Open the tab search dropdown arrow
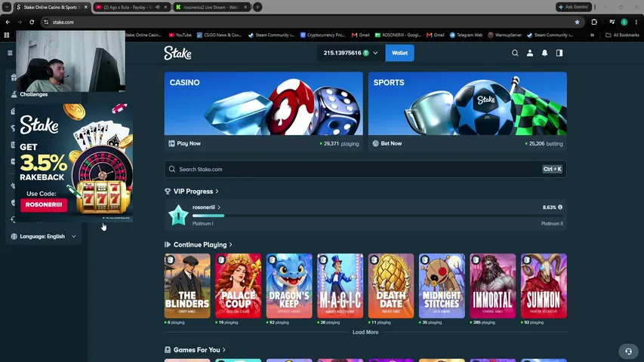 tap(7, 7)
